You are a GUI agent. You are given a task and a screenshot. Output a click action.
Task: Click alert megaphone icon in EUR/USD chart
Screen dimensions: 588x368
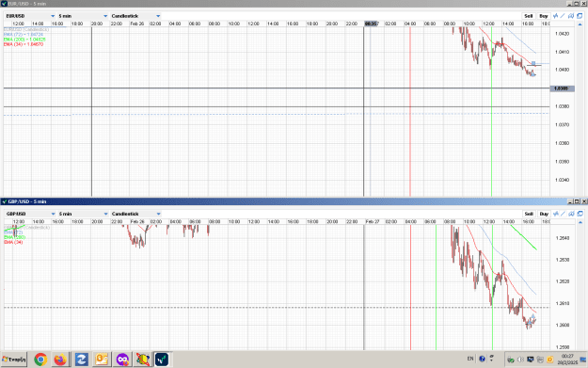coord(571,16)
